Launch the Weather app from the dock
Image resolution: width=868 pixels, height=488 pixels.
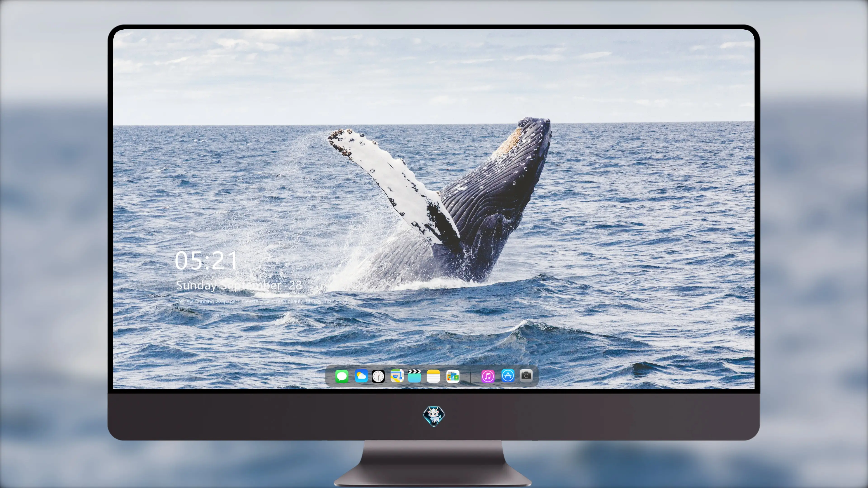[361, 376]
